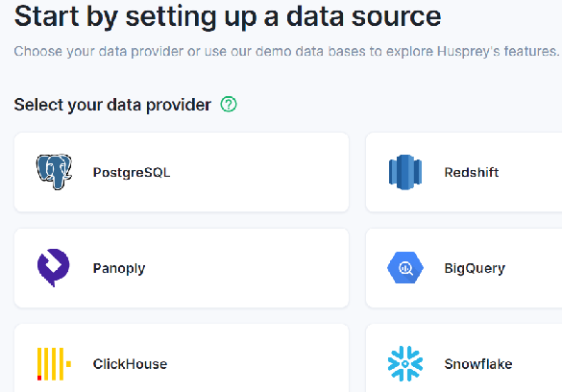Click the 'Start by setting up a data source' title
This screenshot has height=392, width=562.
click(228, 16)
